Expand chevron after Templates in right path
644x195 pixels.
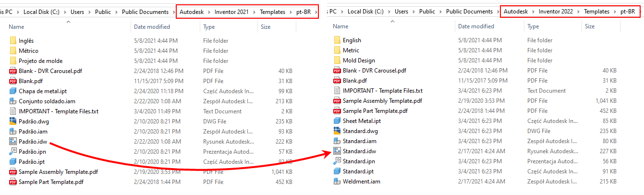coord(615,12)
